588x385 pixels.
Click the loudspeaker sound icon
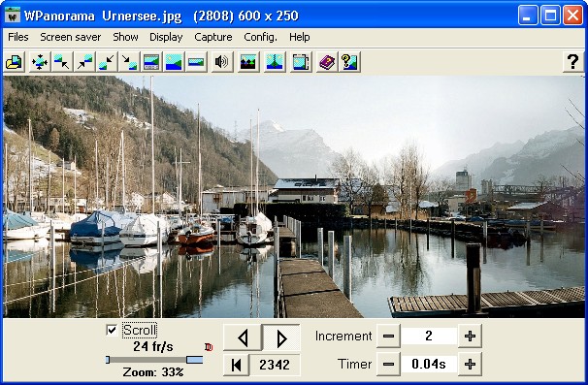click(221, 62)
